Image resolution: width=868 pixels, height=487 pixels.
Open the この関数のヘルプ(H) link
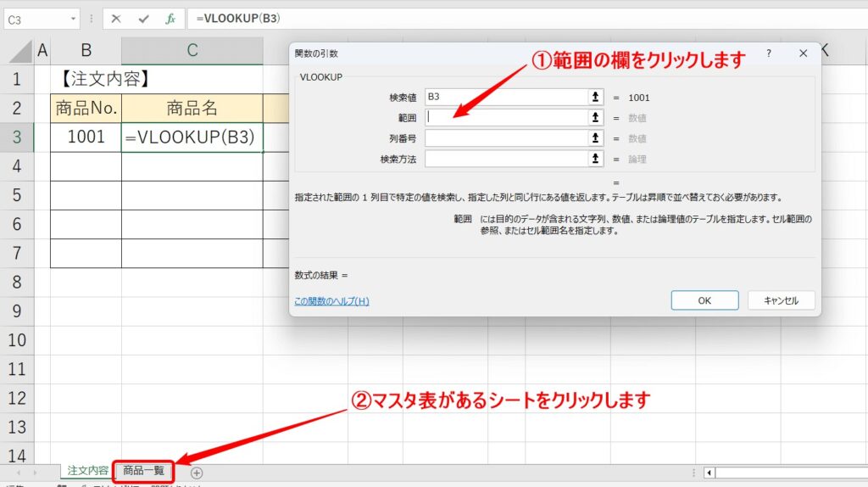331,301
